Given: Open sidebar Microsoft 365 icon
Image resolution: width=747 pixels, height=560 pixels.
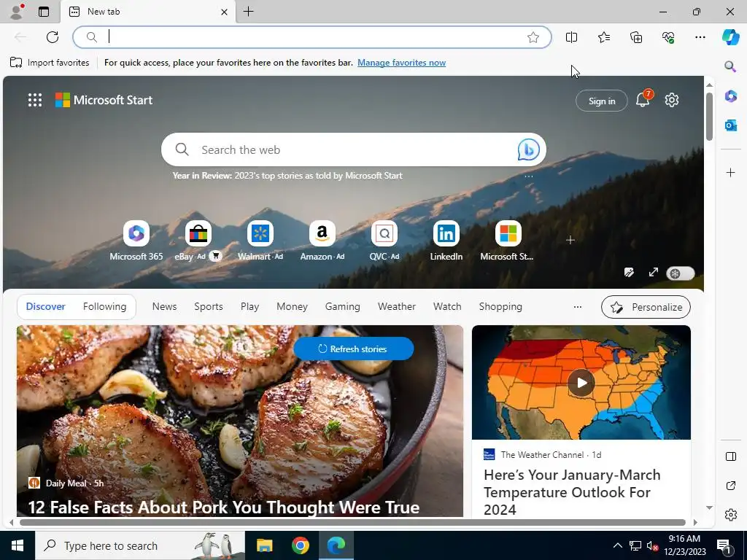Looking at the screenshot, I should coord(730,96).
